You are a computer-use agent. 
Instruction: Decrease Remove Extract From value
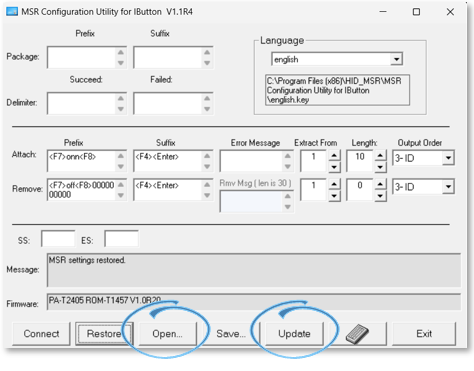point(334,196)
